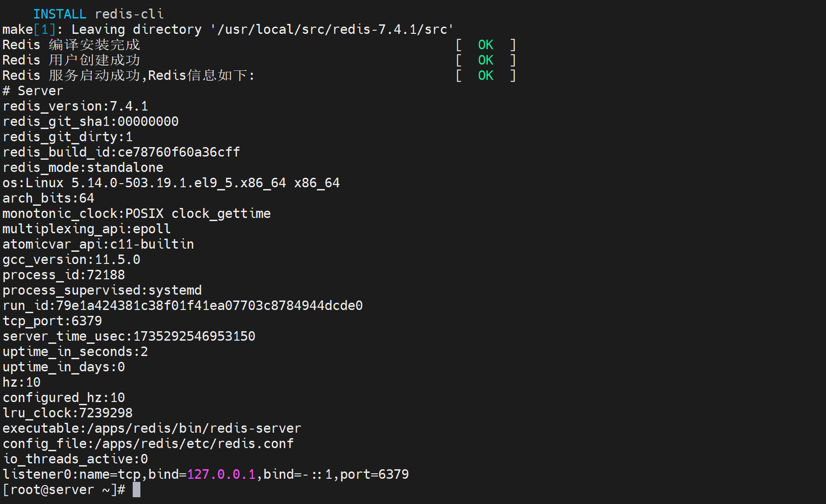Click the os:Linux kernel version line
Viewport: 826px width, 504px height.
point(171,183)
